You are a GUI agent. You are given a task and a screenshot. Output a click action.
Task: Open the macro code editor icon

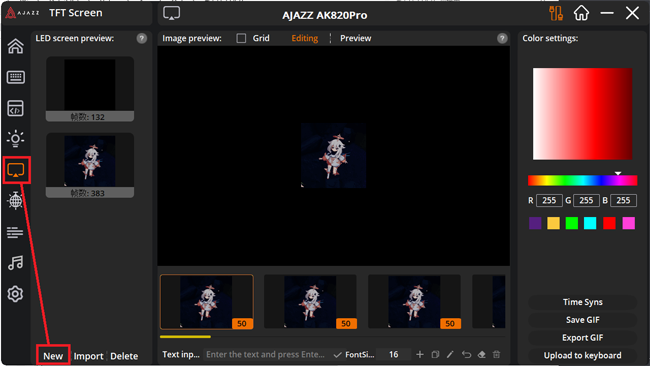click(x=16, y=108)
